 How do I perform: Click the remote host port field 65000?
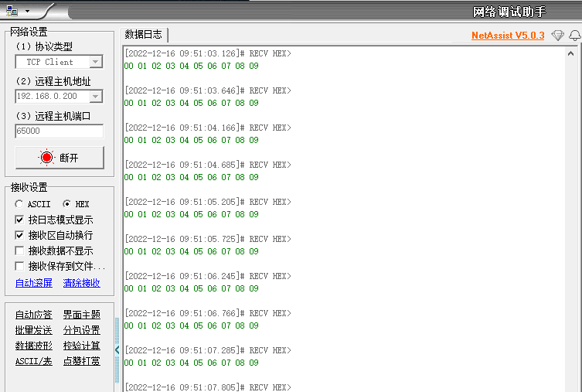(x=59, y=131)
